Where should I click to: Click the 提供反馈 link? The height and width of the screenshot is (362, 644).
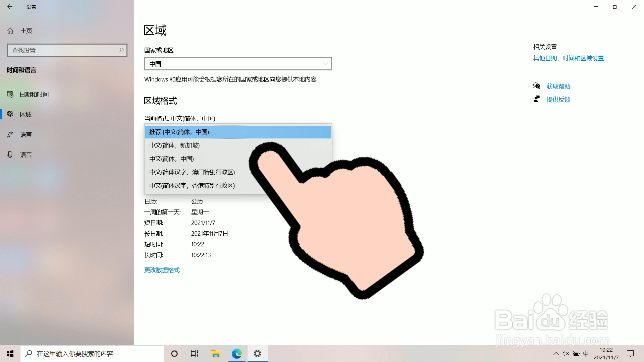coord(558,100)
